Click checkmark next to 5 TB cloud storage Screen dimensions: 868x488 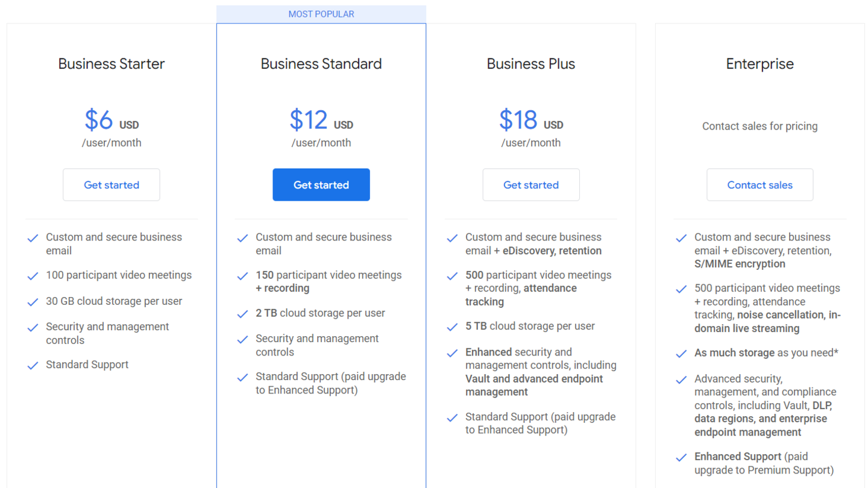click(x=453, y=327)
